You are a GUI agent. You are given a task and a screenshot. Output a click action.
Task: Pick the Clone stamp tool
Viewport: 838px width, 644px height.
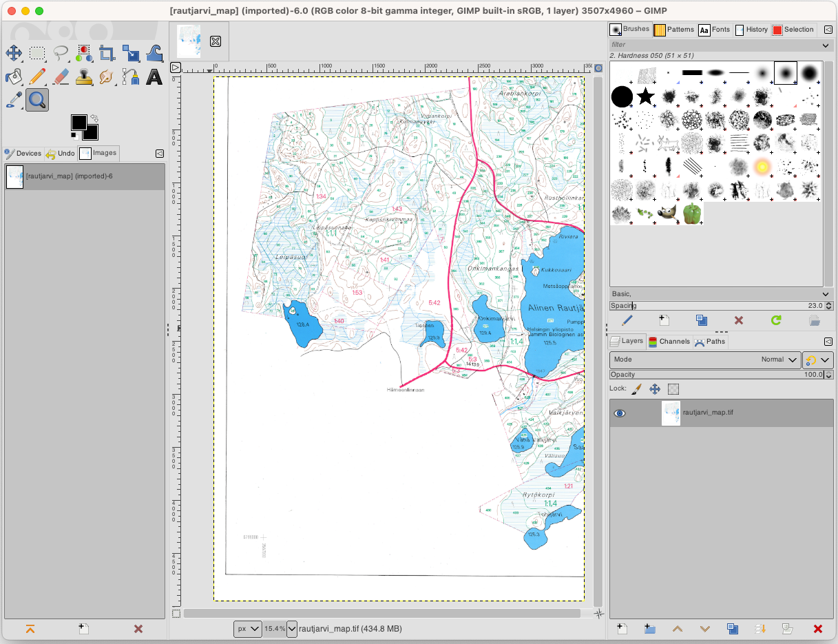pos(84,77)
